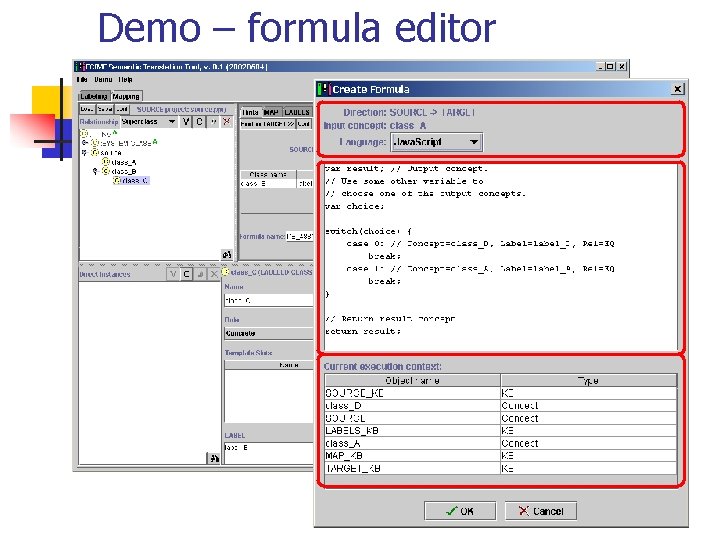Click the C icon in Direct Instances header
Viewport: 720px width, 540px height.
[186, 274]
